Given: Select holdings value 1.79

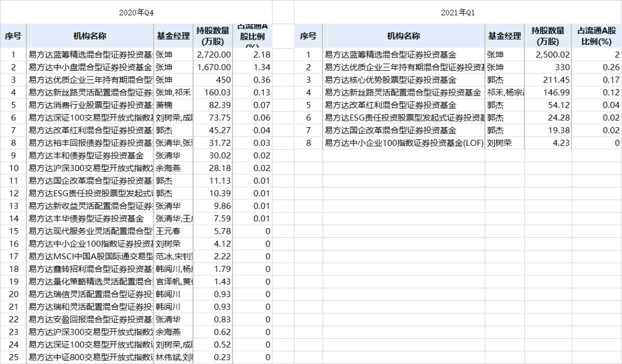Looking at the screenshot, I should 213,269.
